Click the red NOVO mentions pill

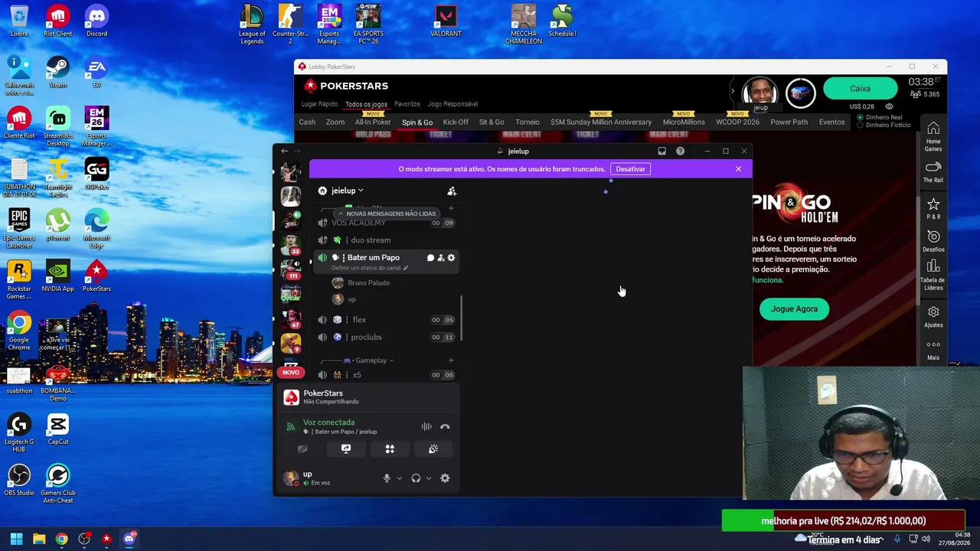pos(291,373)
